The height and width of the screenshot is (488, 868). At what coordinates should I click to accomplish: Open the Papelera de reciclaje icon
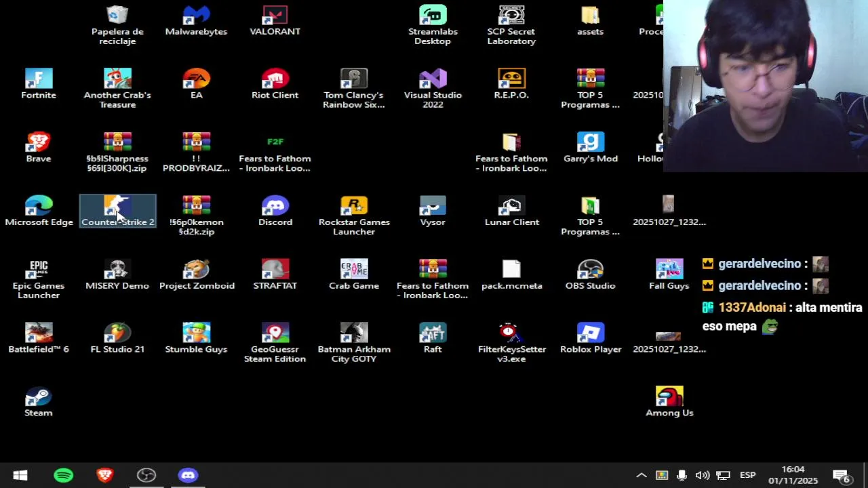(x=117, y=25)
